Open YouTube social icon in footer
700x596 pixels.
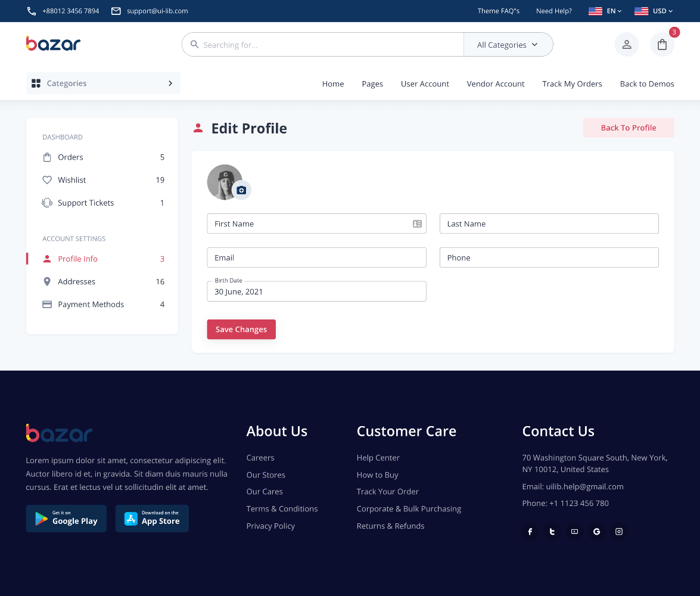(x=574, y=532)
